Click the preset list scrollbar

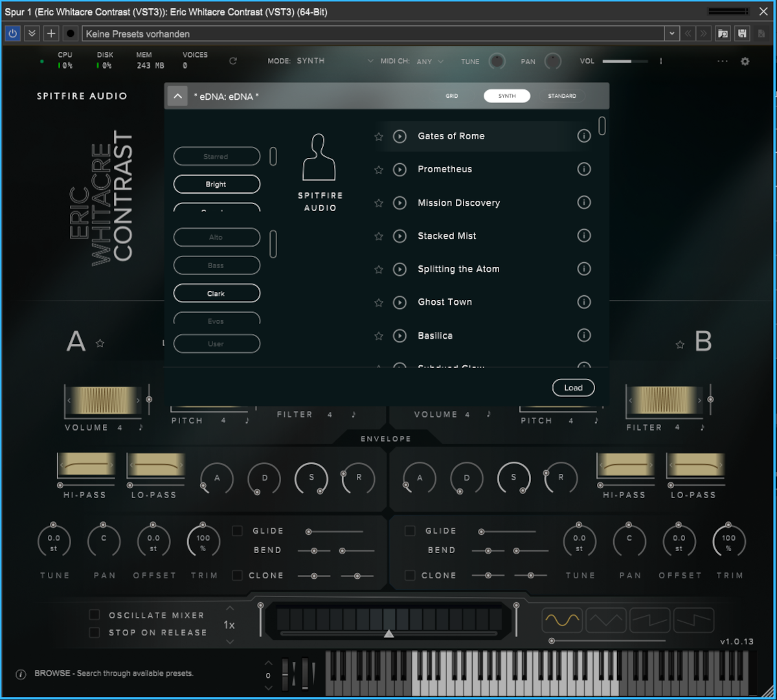[x=602, y=126]
